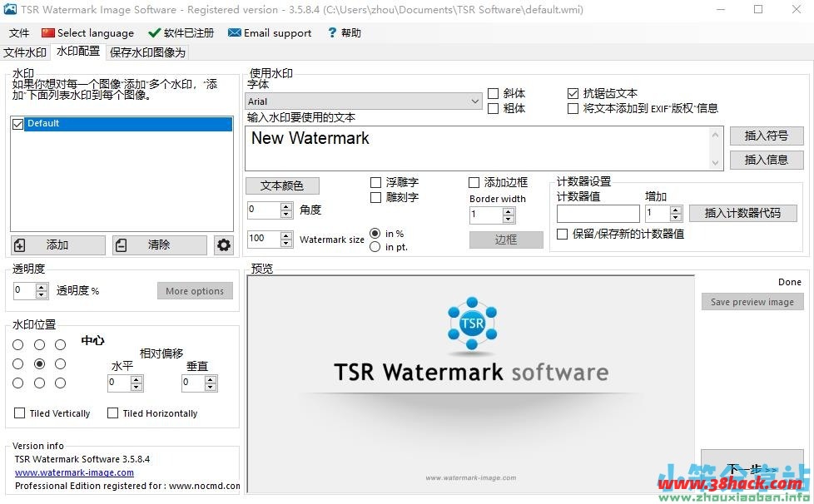Enable 雕刻字 engrave checkbox

point(375,198)
